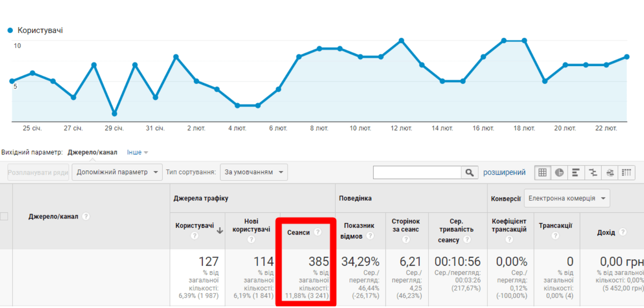
Task: Select the lowest chart point above 29 січ.
Action: pos(114,113)
